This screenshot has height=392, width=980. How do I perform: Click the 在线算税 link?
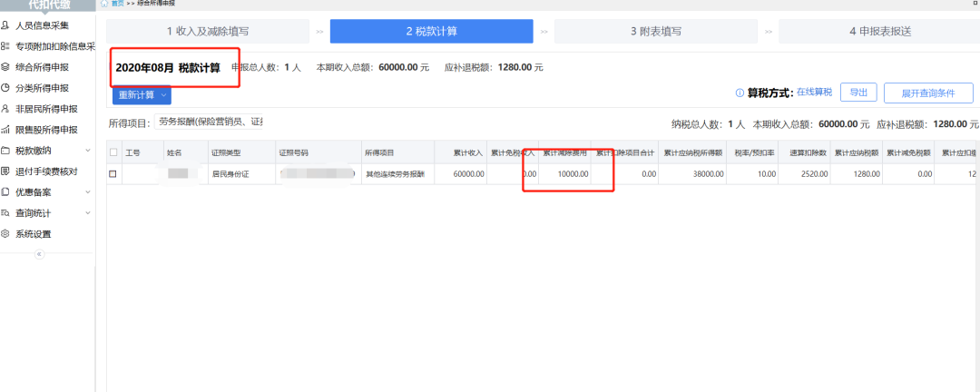point(814,93)
